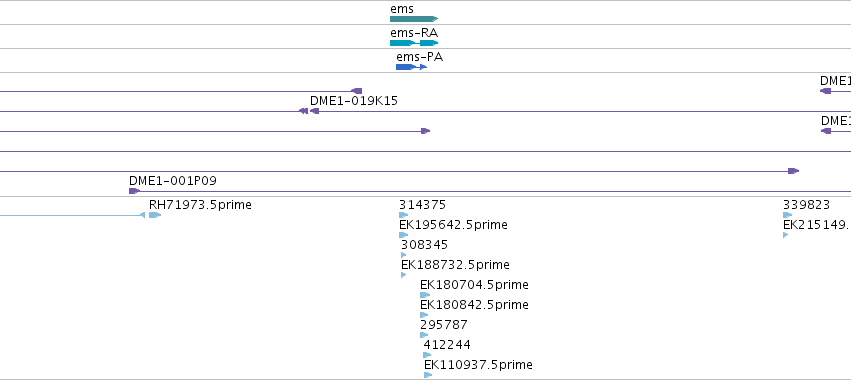Click the long purple BAC line ending near 339823
Image resolution: width=851 pixels, height=380 pixels.
tap(399, 172)
